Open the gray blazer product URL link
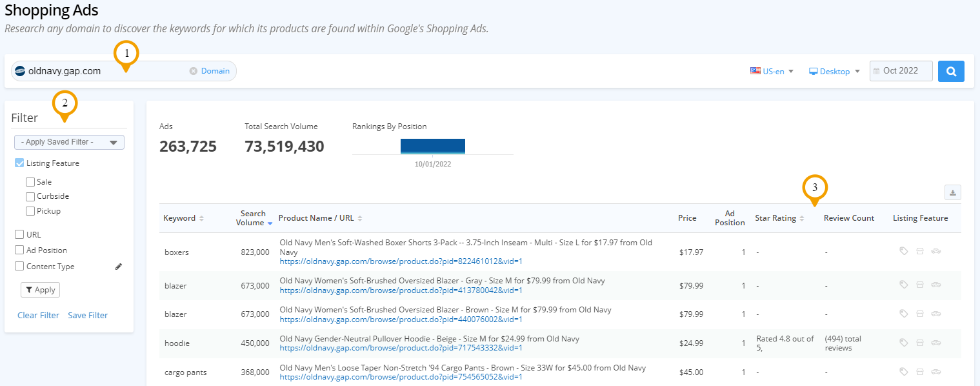This screenshot has height=386, width=980. (401, 290)
